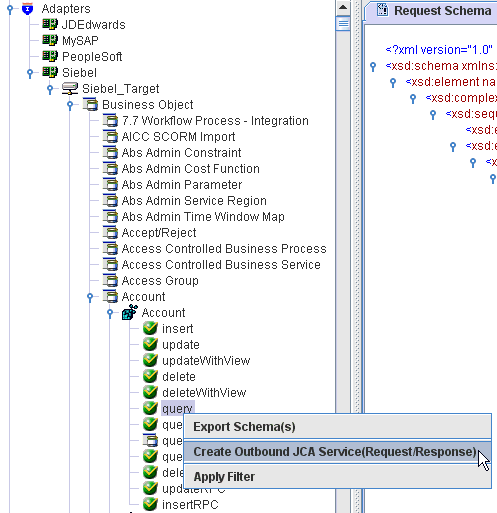Screen dimensions: 497x513
Task: Collapse the Business Object node
Action: pyautogui.click(x=70, y=105)
